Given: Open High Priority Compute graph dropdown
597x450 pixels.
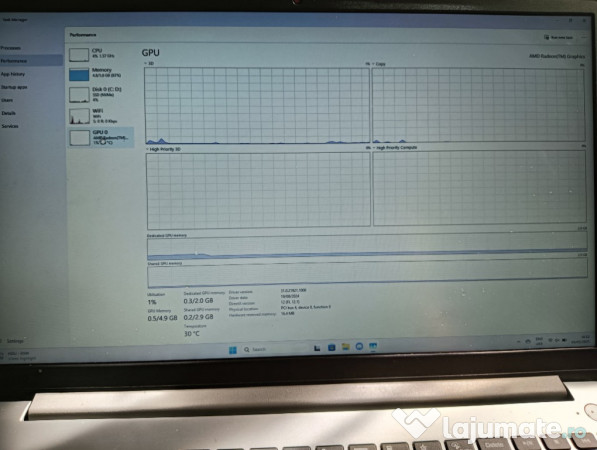Looking at the screenshot, I should coord(374,147).
